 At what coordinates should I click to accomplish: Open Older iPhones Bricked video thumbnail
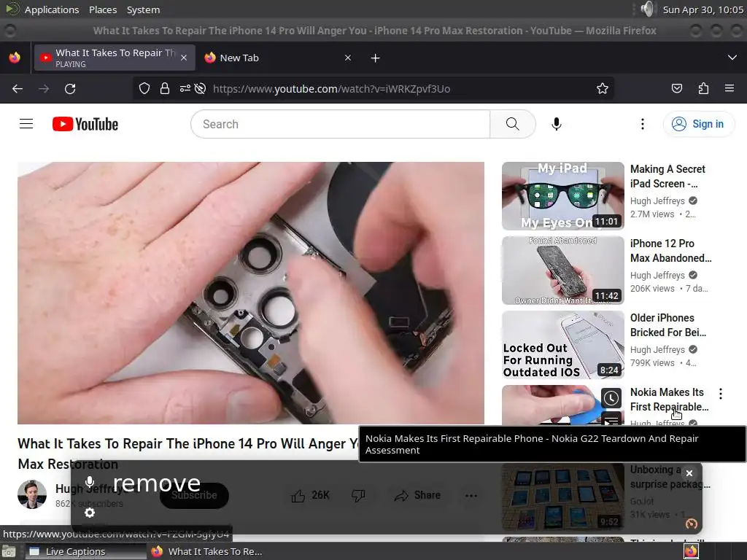[562, 345]
